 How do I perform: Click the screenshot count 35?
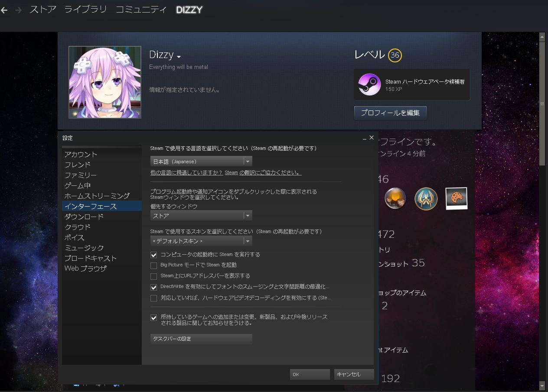pyautogui.click(x=418, y=263)
